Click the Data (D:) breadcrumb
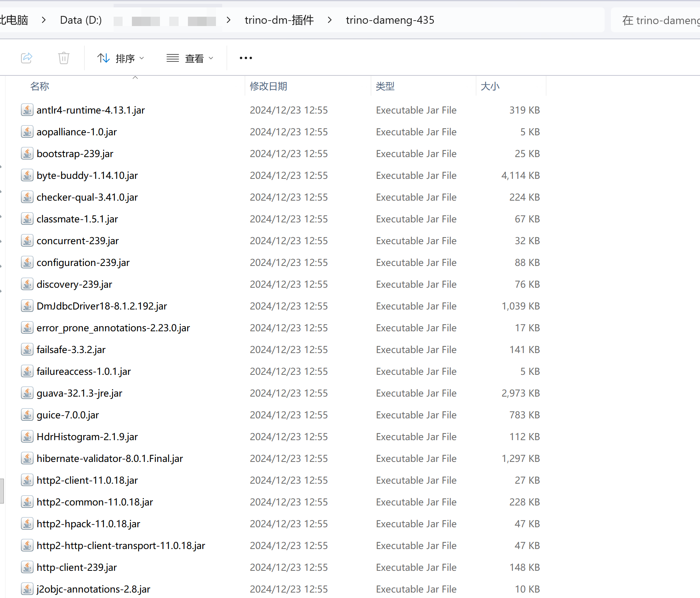This screenshot has width=700, height=598. tap(81, 20)
